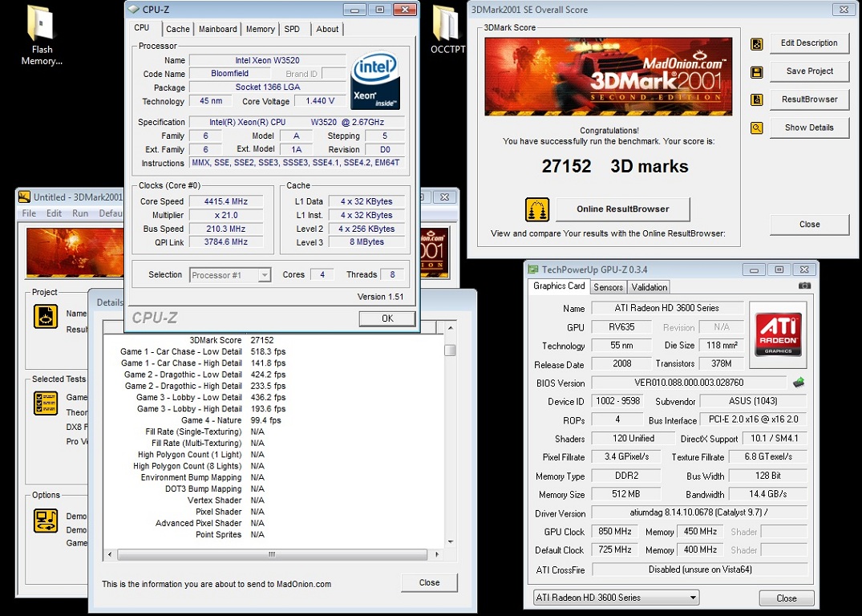Click the GPU-Z BIOS save chip icon
This screenshot has height=616, width=862.
point(798,383)
